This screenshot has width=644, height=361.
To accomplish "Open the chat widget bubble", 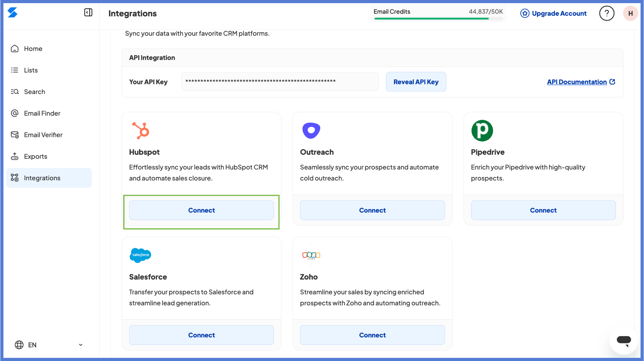I will click(x=624, y=340).
